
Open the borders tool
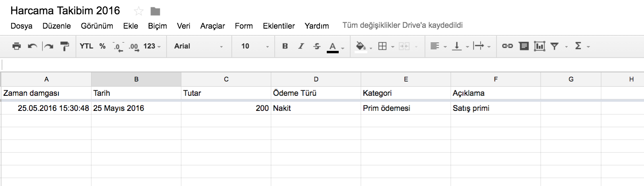(382, 46)
